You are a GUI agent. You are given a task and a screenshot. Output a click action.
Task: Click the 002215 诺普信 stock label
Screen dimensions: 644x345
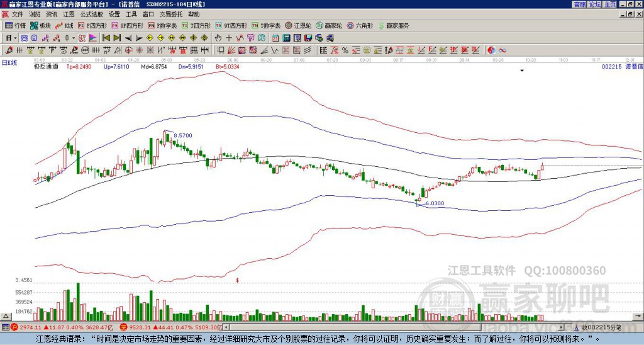[x=622, y=67]
